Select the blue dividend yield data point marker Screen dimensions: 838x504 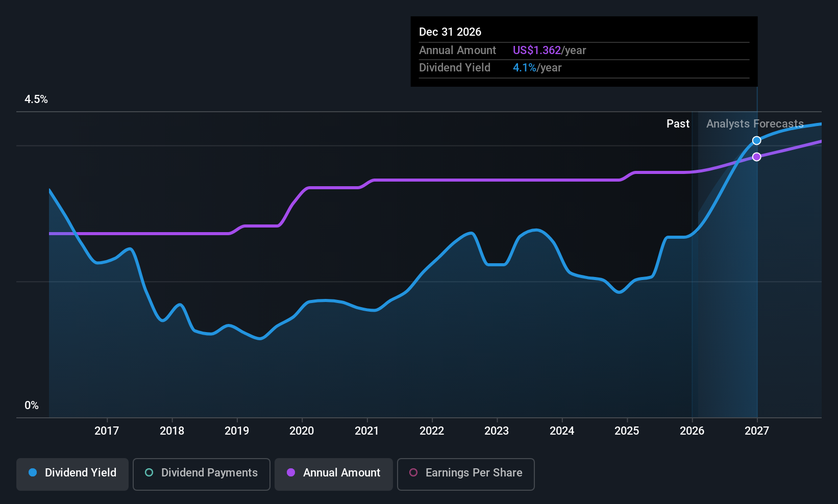point(757,140)
